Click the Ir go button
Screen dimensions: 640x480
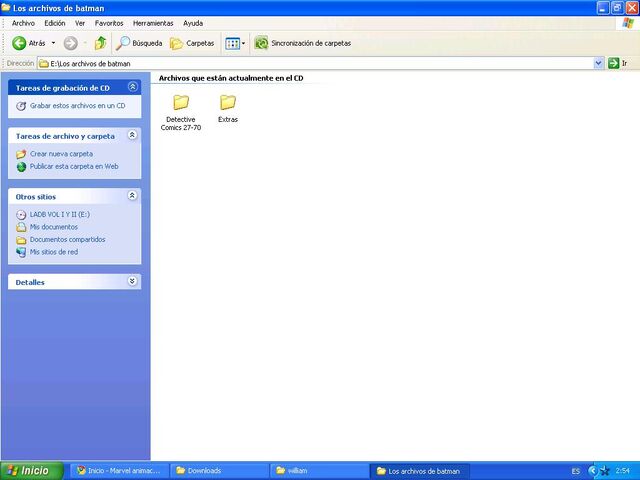point(618,63)
